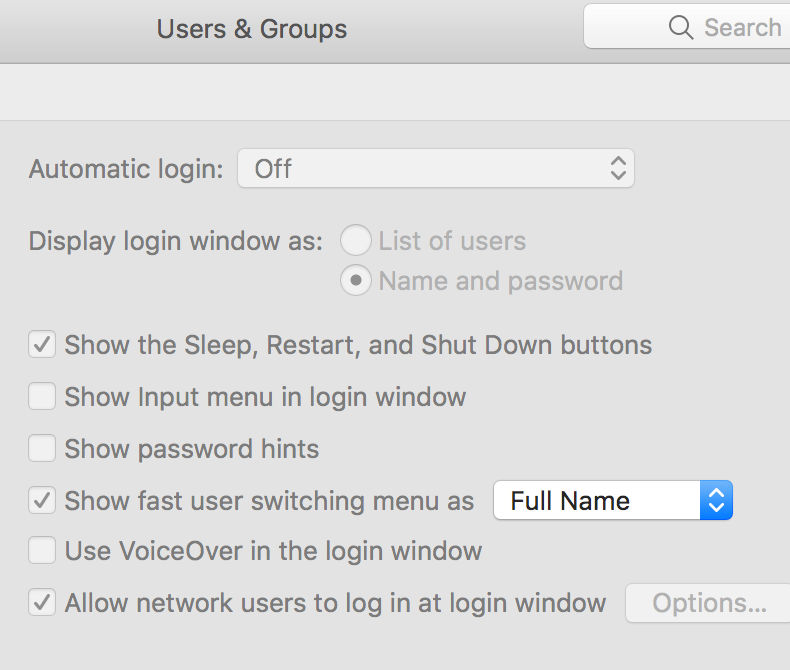Click the Users & Groups window title

point(252,29)
